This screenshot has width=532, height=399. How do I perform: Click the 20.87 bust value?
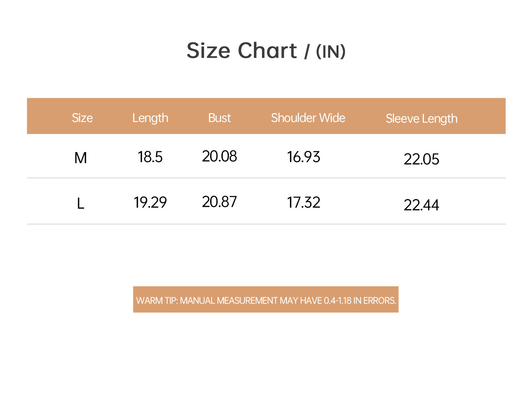tap(219, 201)
